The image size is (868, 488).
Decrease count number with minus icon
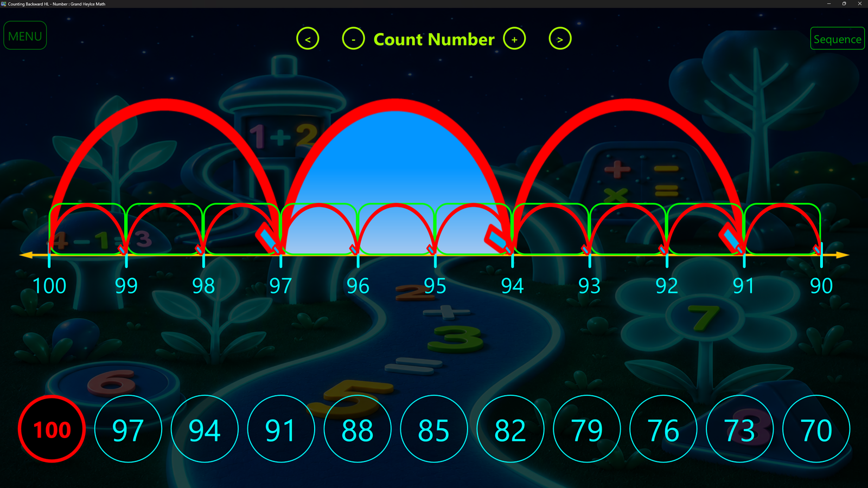tap(354, 39)
